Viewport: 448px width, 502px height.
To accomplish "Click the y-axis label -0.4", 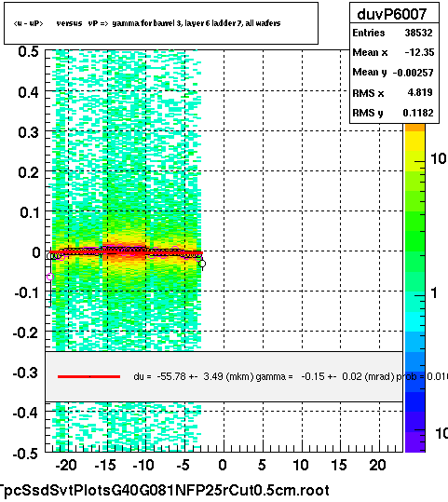I will (x=26, y=413).
